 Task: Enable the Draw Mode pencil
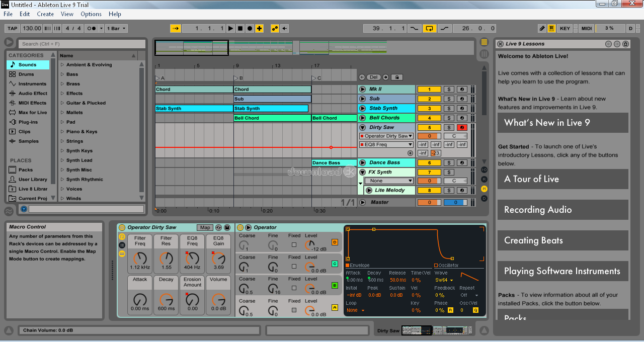[x=542, y=29]
